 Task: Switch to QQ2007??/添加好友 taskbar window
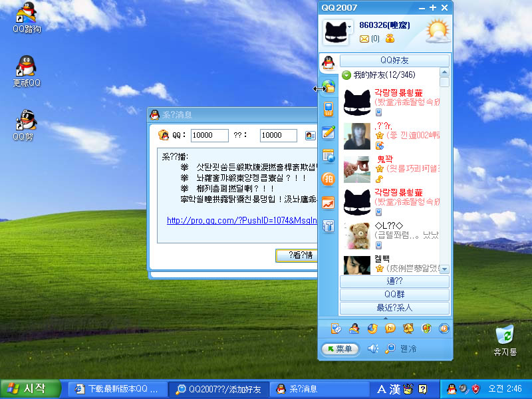click(219, 389)
